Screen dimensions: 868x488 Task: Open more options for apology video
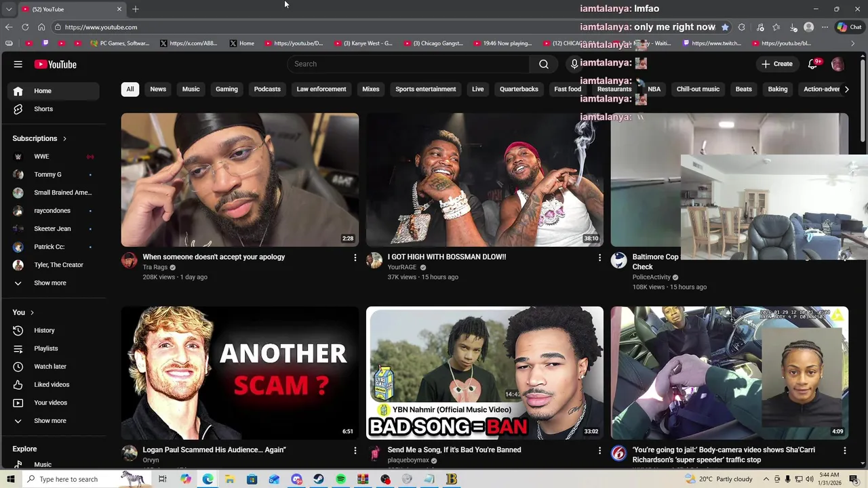(x=355, y=258)
